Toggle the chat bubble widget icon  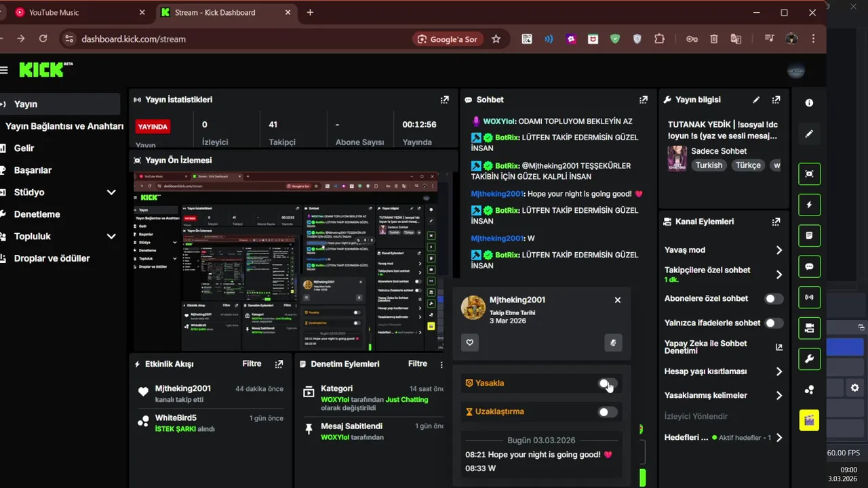coord(809,266)
